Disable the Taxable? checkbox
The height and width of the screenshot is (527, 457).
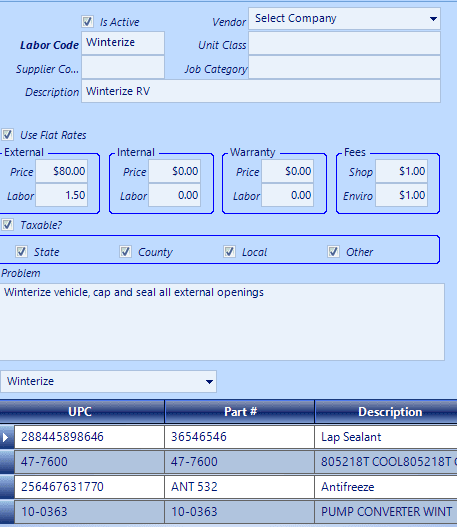7,225
